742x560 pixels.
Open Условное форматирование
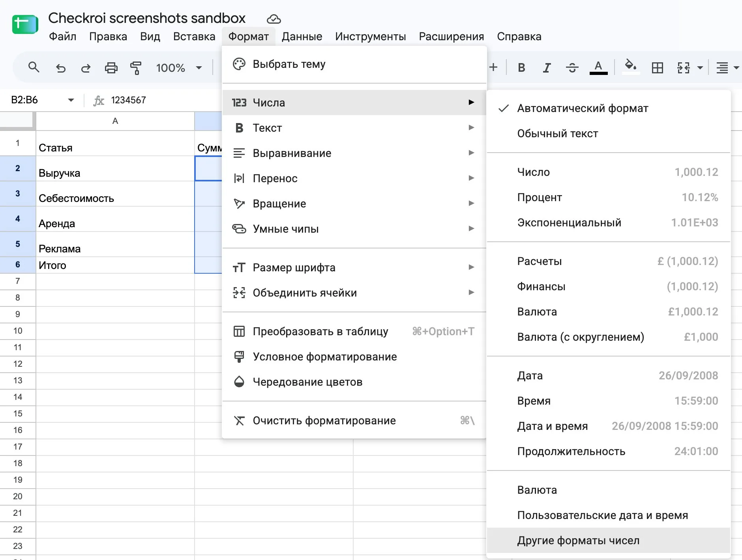tap(354, 357)
